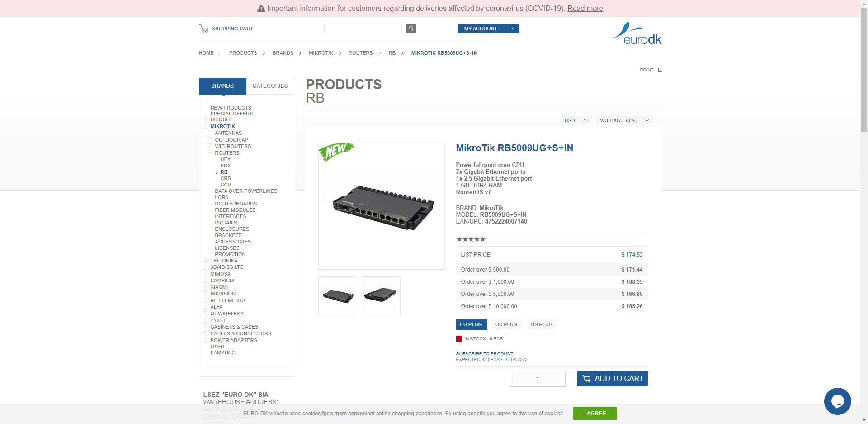Go to HOME breadcrumb
The width and height of the screenshot is (868, 424).
206,53
